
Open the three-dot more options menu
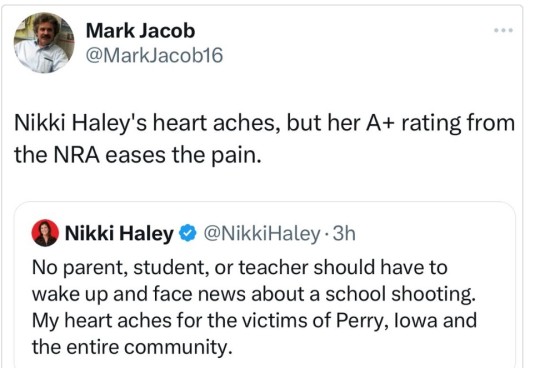point(503,30)
